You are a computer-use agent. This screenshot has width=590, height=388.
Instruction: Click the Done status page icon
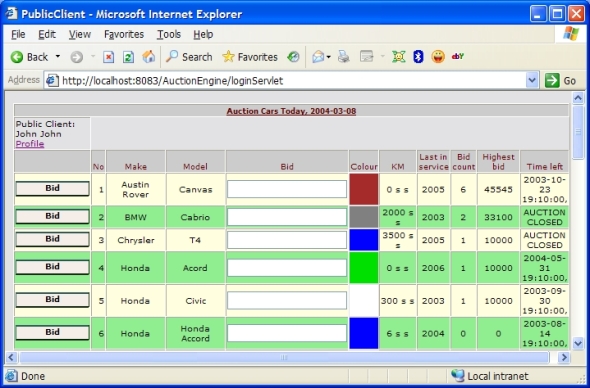point(11,376)
